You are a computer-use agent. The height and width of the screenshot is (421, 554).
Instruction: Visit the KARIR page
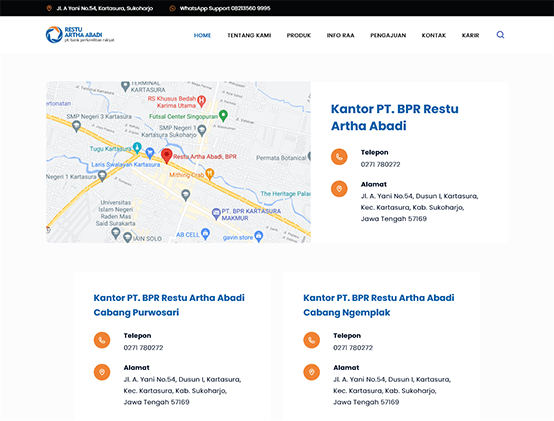[470, 35]
